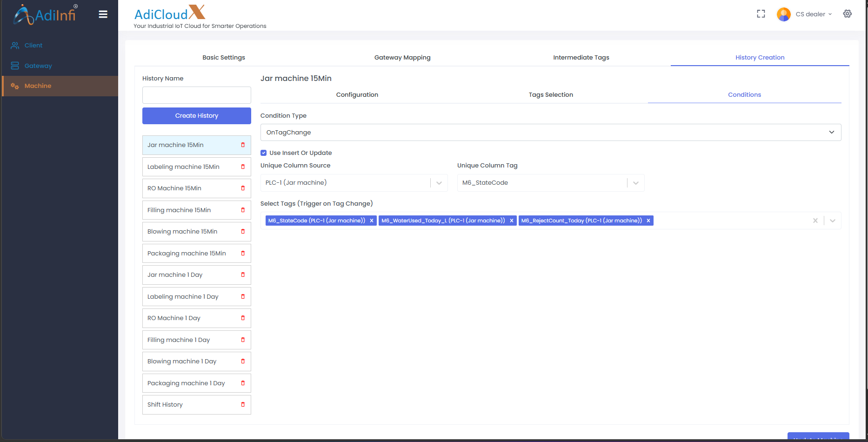Click the hamburger menu icon in sidebar
The image size is (868, 442).
tap(103, 14)
